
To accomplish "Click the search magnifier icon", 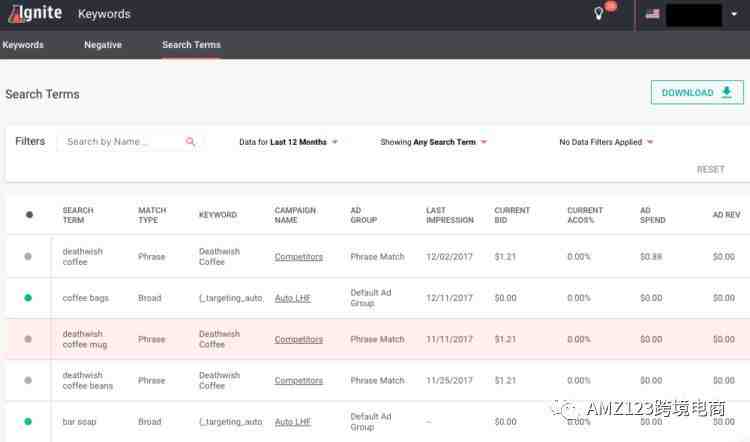I will (190, 142).
